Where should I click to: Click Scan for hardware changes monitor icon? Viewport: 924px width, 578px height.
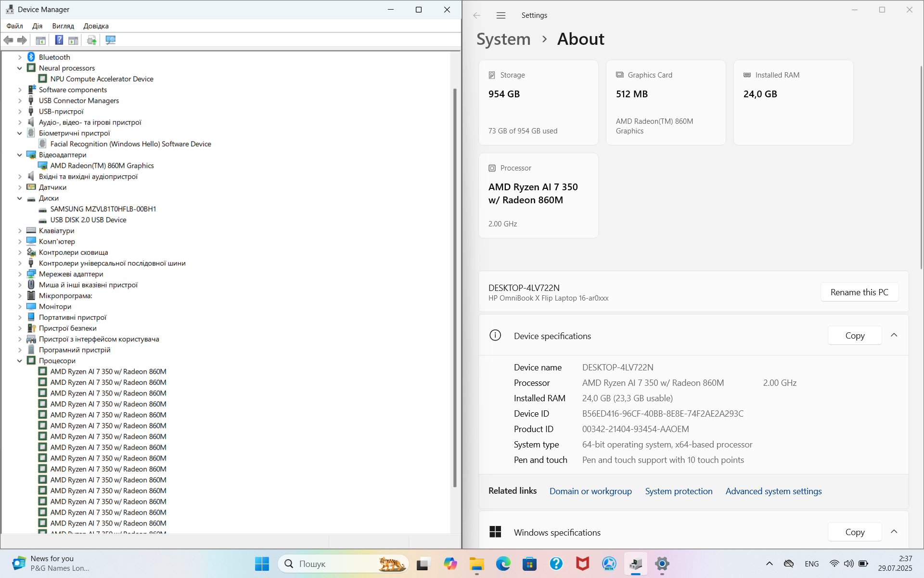click(x=110, y=40)
